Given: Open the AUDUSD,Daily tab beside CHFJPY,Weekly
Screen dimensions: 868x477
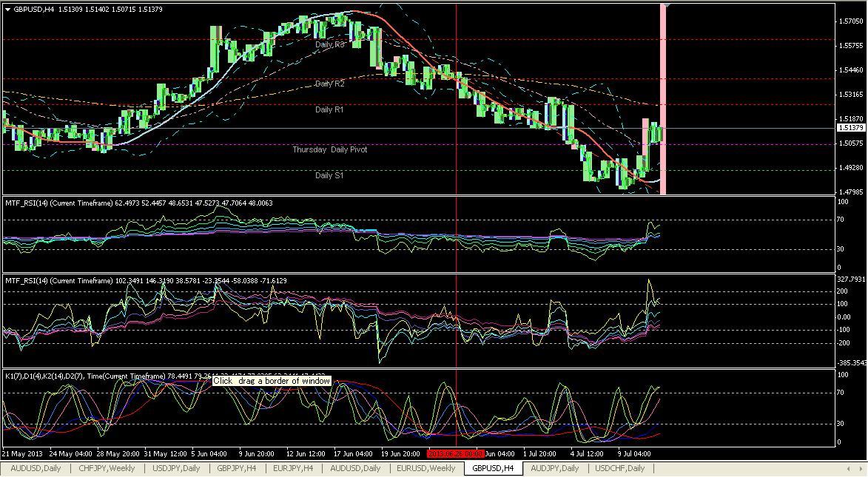Looking at the screenshot, I should click(36, 468).
